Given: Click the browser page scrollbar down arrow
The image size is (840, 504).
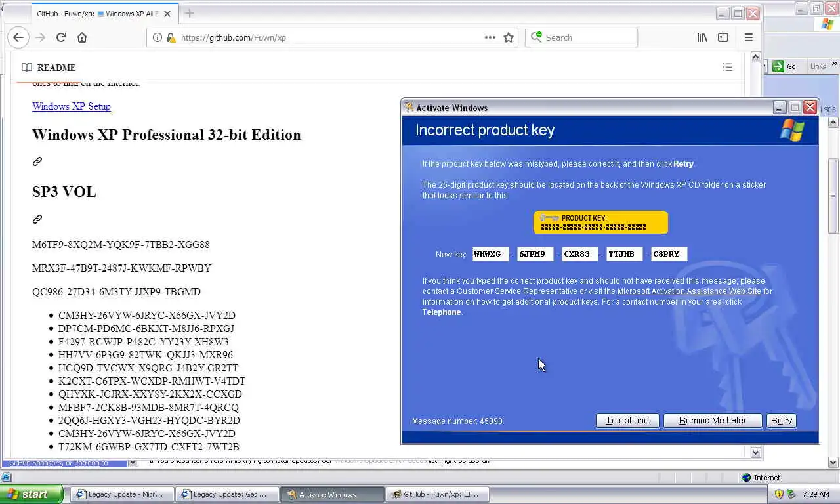Looking at the screenshot, I should (x=755, y=452).
